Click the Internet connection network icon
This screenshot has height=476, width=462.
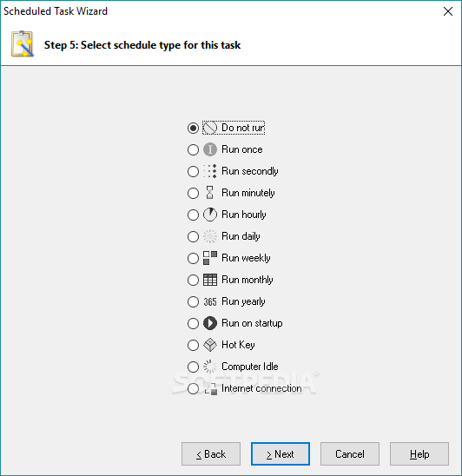coord(210,388)
